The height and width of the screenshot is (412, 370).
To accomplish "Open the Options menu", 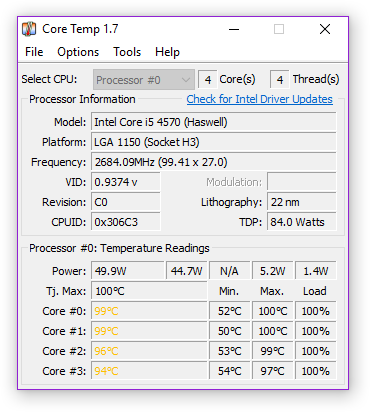I will tap(78, 52).
